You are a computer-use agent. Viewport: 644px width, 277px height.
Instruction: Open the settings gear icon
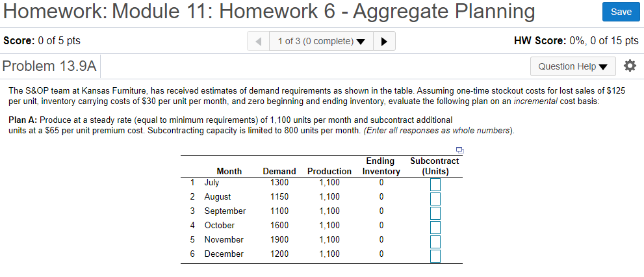[x=630, y=66]
